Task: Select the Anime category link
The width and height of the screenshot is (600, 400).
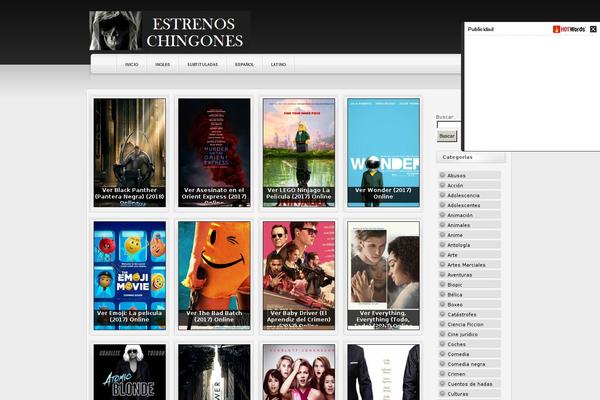Action: (x=455, y=235)
